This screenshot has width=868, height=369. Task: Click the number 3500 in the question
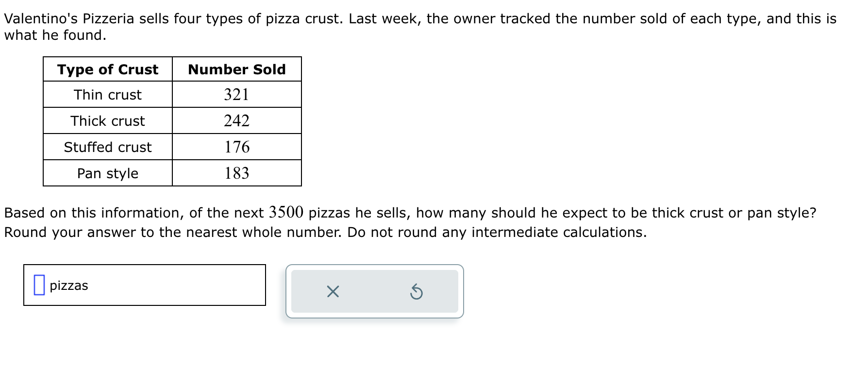click(286, 212)
